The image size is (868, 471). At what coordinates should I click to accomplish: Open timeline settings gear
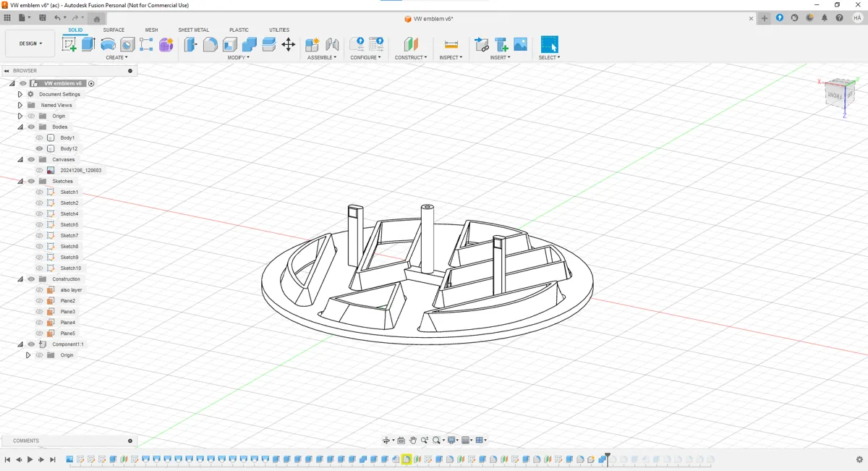pos(859,459)
